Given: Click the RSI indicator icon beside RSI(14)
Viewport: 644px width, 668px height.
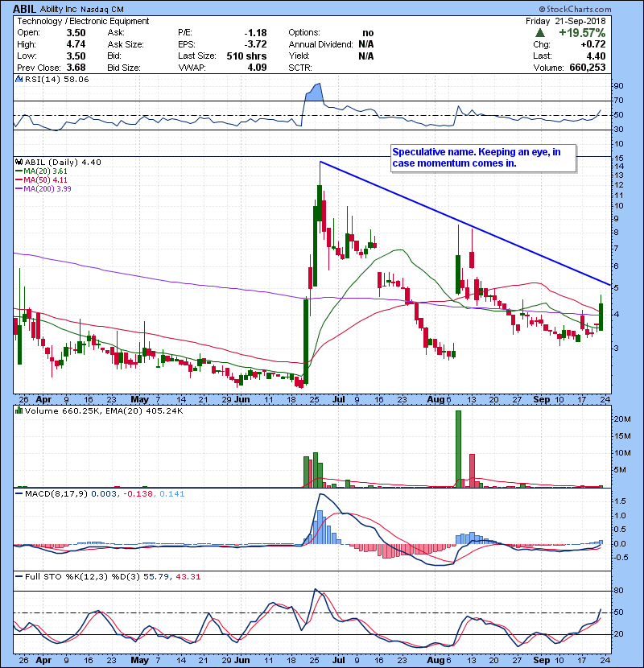Looking at the screenshot, I should pos(19,79).
